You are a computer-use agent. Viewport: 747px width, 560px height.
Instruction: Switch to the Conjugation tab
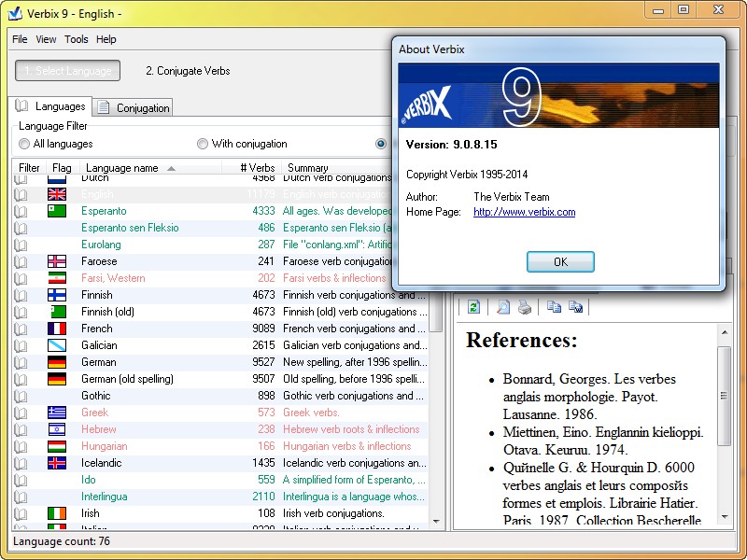133,107
